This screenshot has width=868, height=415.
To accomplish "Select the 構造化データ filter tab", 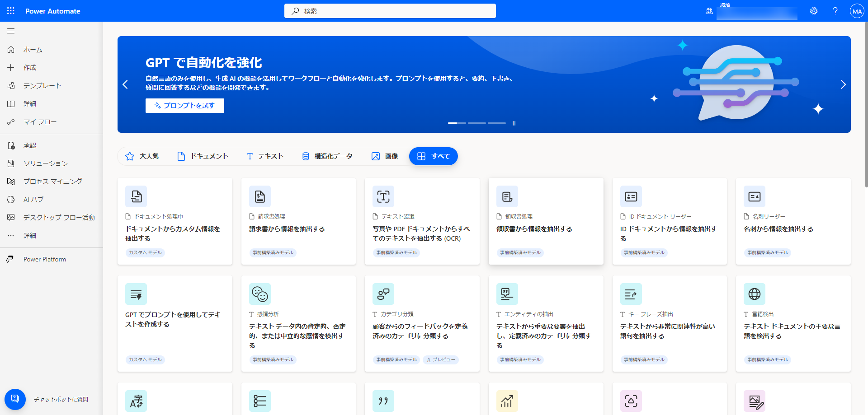I will point(327,156).
